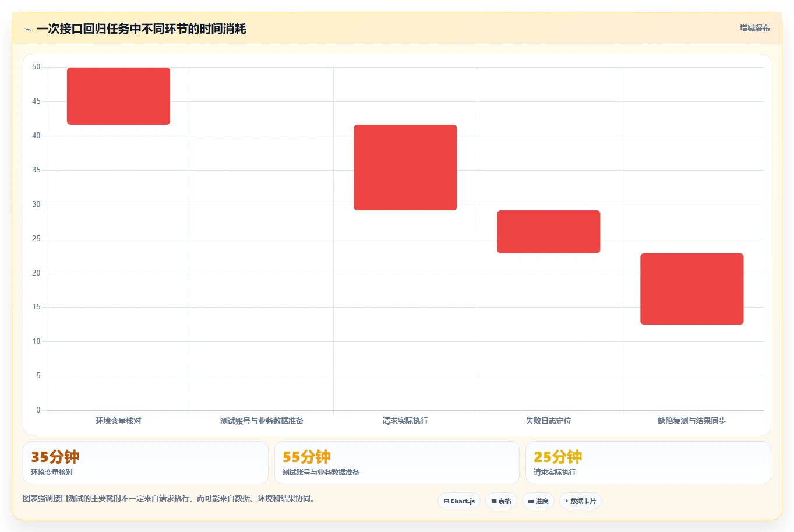The width and height of the screenshot is (794, 532).
Task: Click the red bar for 环境变量核对
Action: (118, 96)
